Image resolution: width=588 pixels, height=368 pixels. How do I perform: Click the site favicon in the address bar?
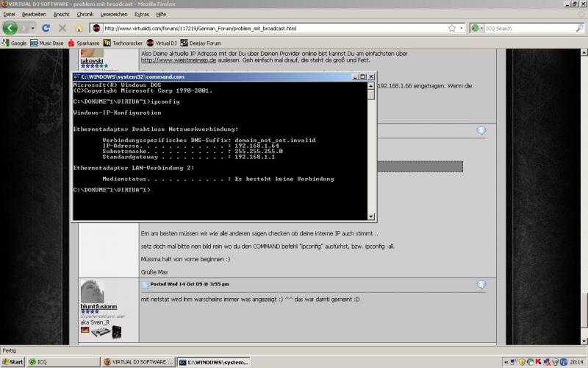click(96, 28)
